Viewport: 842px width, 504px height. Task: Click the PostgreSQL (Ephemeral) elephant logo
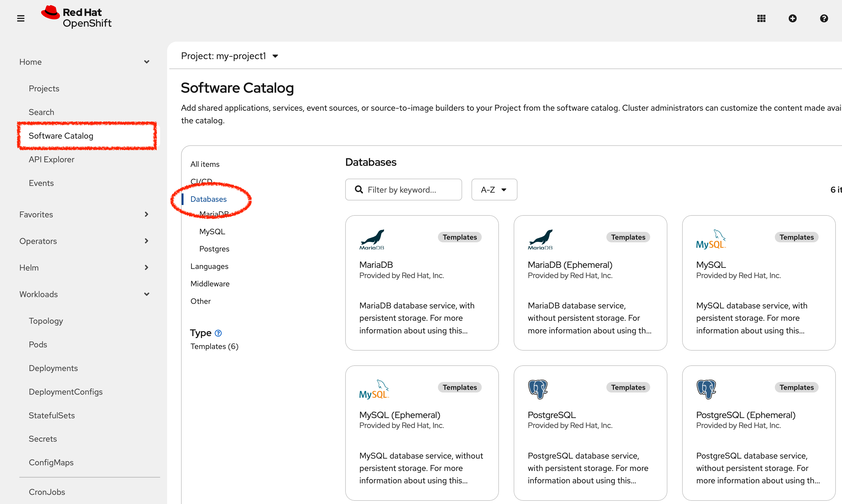click(x=707, y=390)
